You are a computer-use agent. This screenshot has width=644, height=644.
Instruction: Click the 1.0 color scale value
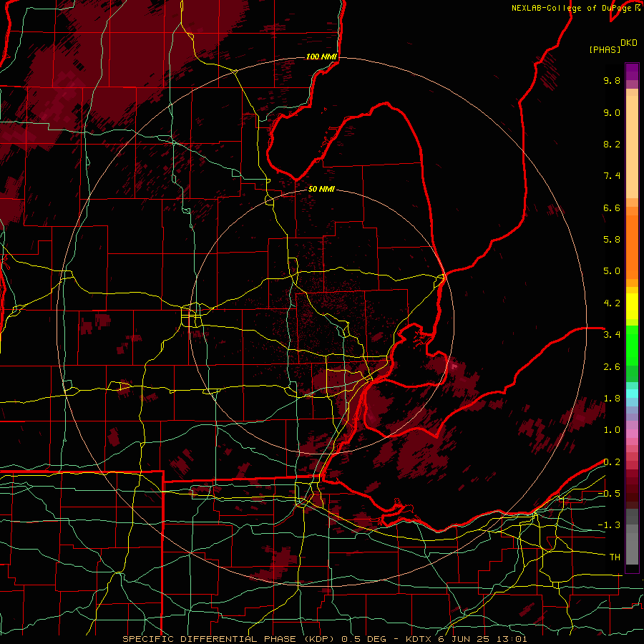612,430
